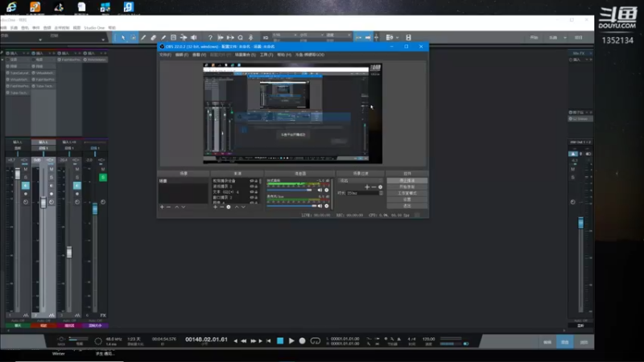Viewport: 644px width, 362px height.
Task: Toggle green Solo S on fourth mixer channel
Action: coord(103,177)
